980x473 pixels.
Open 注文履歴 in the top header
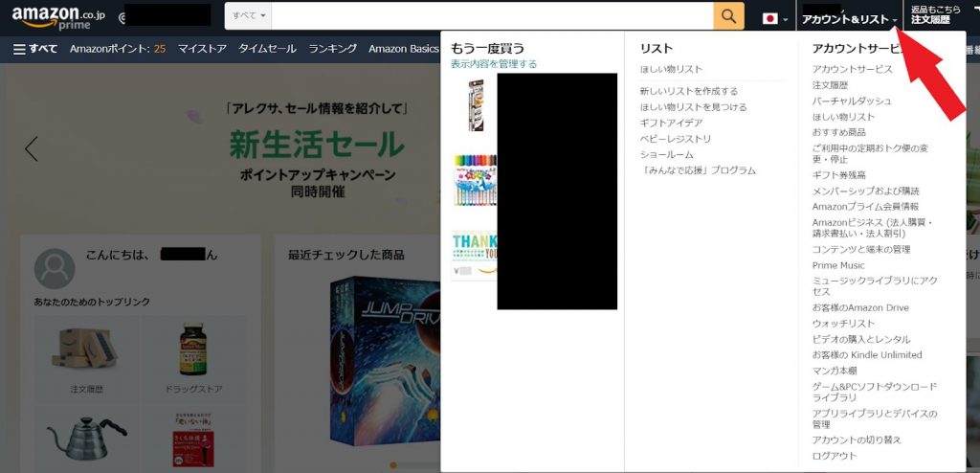[936, 15]
